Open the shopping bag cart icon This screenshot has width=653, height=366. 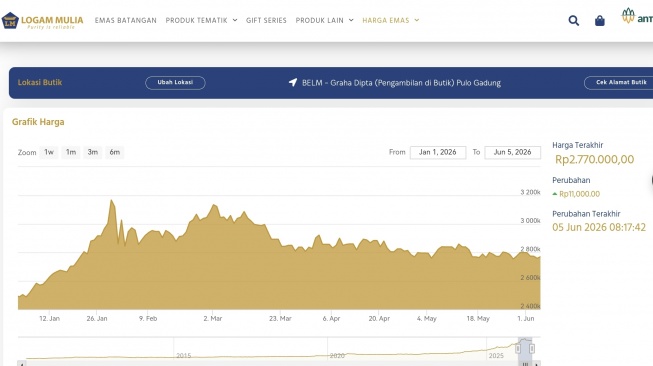600,20
